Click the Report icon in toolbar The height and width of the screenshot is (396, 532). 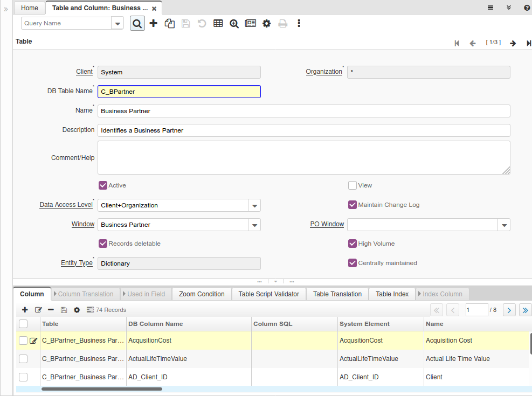pyautogui.click(x=251, y=23)
